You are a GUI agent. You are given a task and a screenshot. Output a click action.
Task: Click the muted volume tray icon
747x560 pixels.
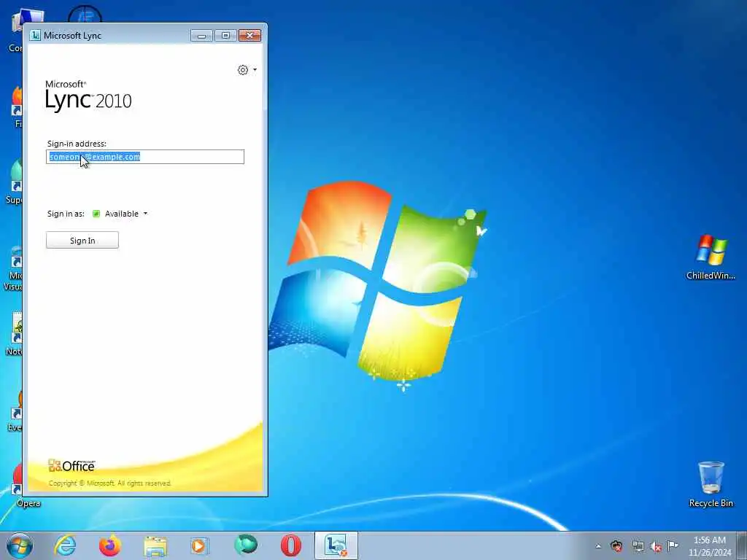(x=656, y=546)
